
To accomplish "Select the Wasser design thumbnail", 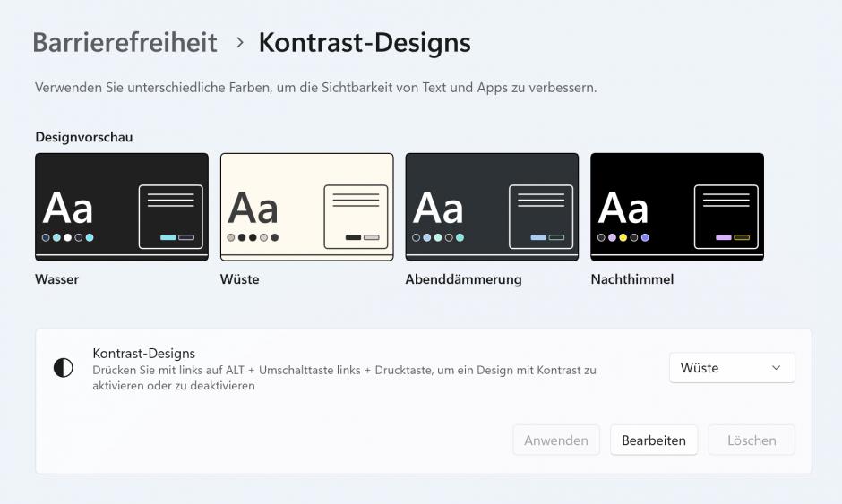I will pyautogui.click(x=122, y=206).
